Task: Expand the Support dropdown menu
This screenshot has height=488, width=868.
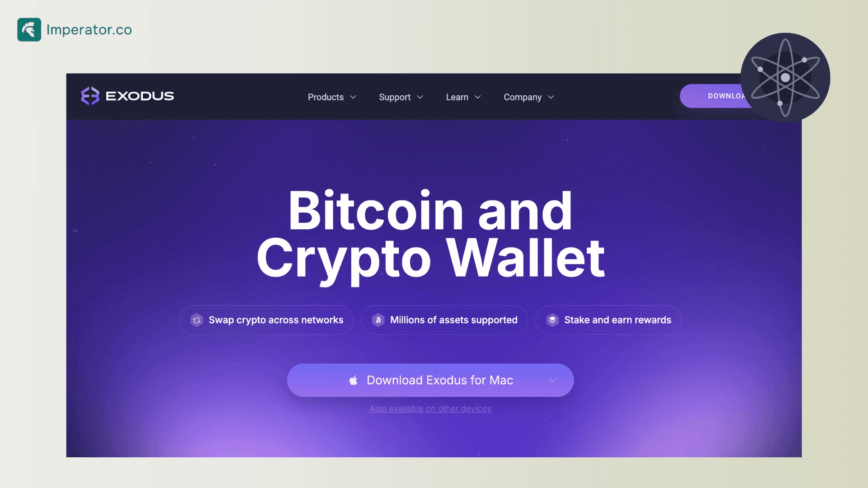Action: point(401,97)
